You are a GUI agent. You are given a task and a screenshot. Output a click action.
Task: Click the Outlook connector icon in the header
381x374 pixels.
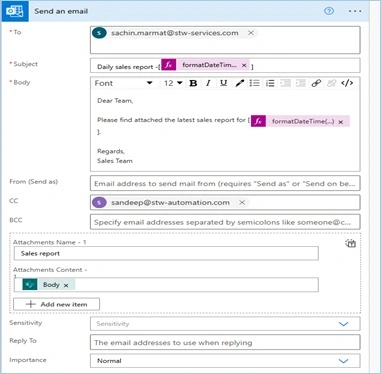(15, 11)
